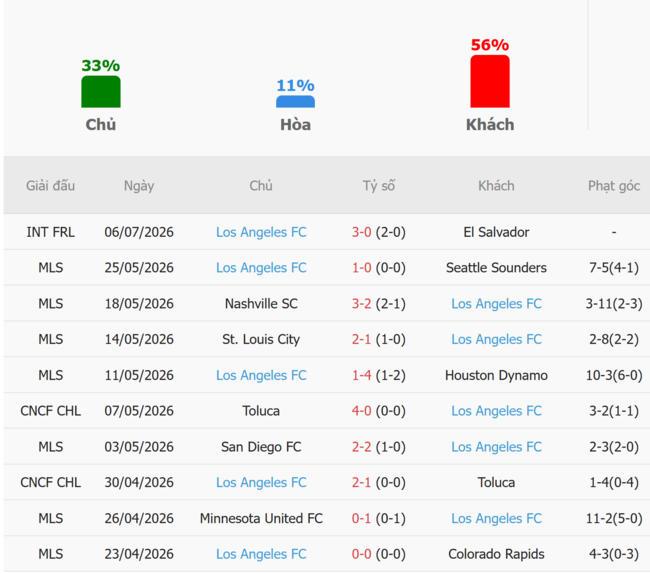Viewport: 650px width, 574px height.
Task: Click the 2-1 score dated 30/04/2026
Action: (361, 483)
